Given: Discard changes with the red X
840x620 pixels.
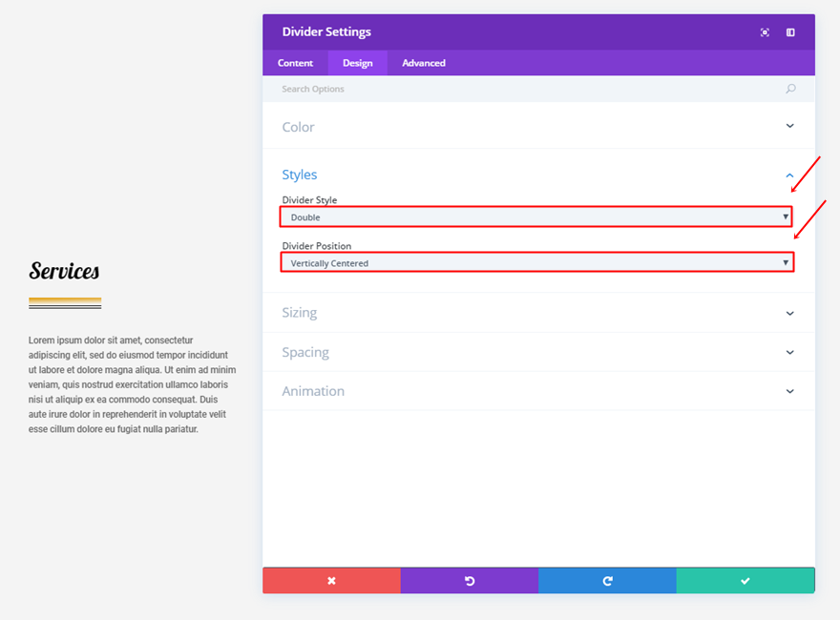Looking at the screenshot, I should click(x=331, y=580).
